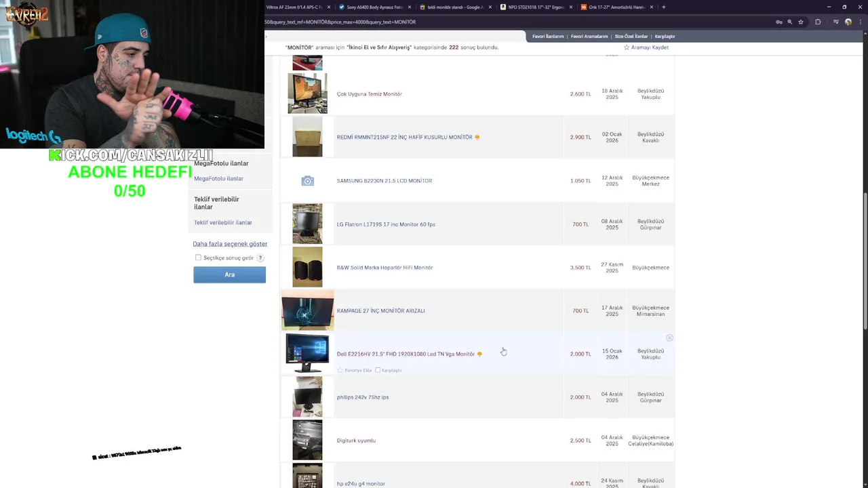Click the 1.050 TL price of SAMSUNG listing
868x488 pixels.
click(x=580, y=181)
